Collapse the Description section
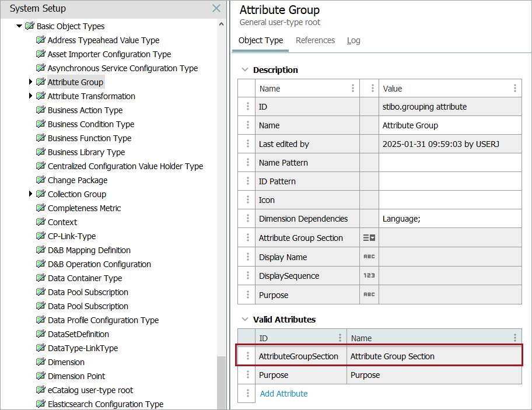Viewport: 532px width, 410px height. 244,69
